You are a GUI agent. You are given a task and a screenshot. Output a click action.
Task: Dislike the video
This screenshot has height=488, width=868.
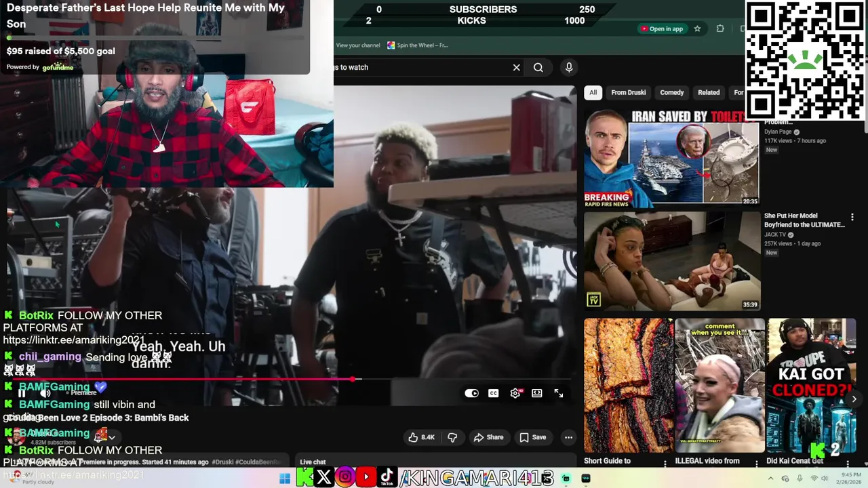point(452,437)
